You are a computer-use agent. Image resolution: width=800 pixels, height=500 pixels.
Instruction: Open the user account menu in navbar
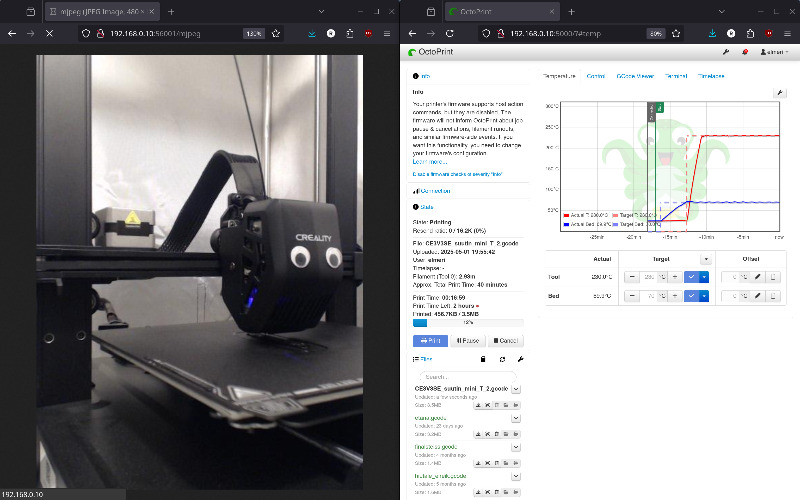click(x=773, y=52)
